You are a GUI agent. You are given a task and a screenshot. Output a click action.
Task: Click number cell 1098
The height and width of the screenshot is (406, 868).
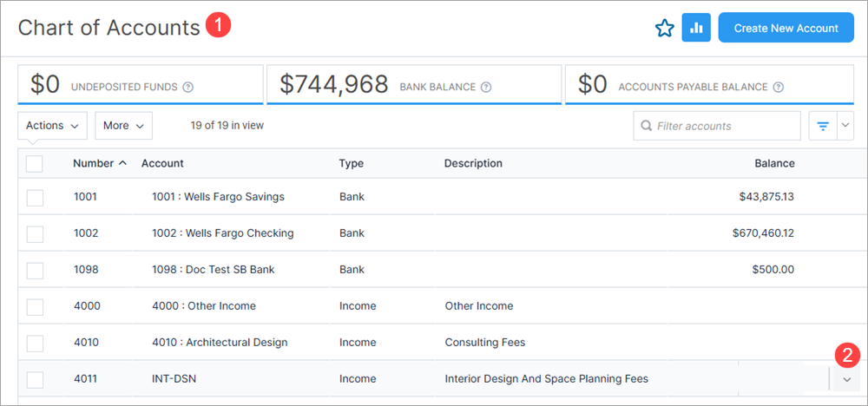(86, 270)
